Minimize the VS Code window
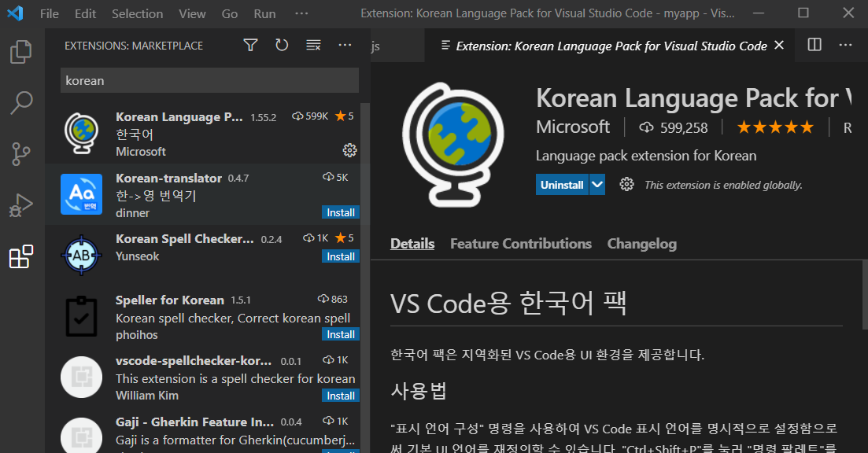This screenshot has height=453, width=868. pos(759,13)
